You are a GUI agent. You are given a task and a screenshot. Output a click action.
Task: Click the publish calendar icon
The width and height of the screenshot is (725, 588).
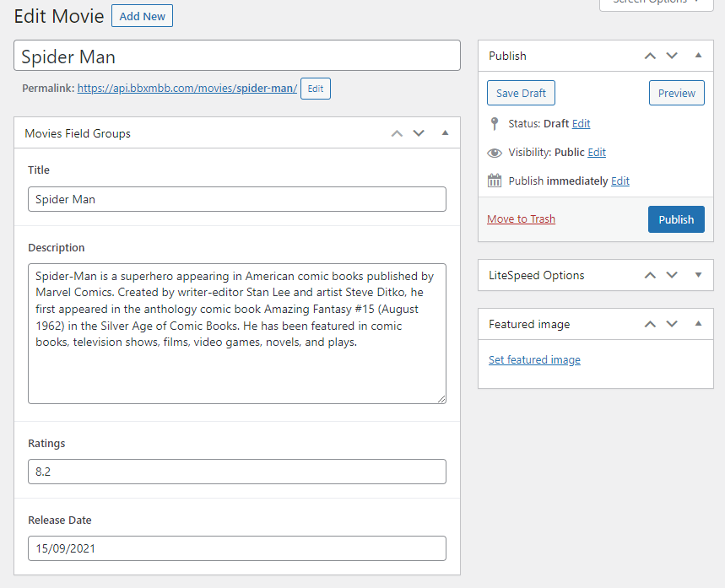(x=495, y=181)
